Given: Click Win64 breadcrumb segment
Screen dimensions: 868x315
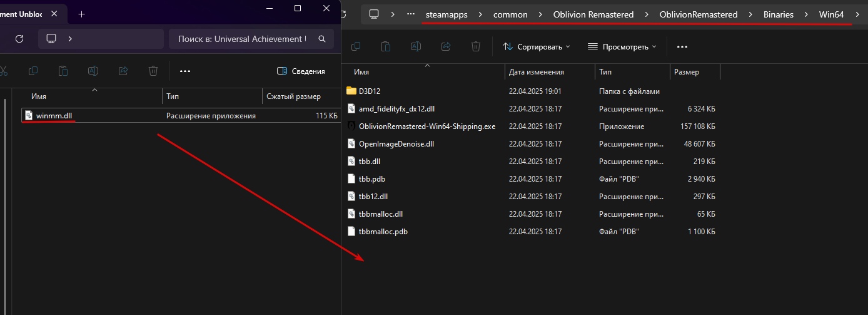Looking at the screenshot, I should pyautogui.click(x=832, y=14).
